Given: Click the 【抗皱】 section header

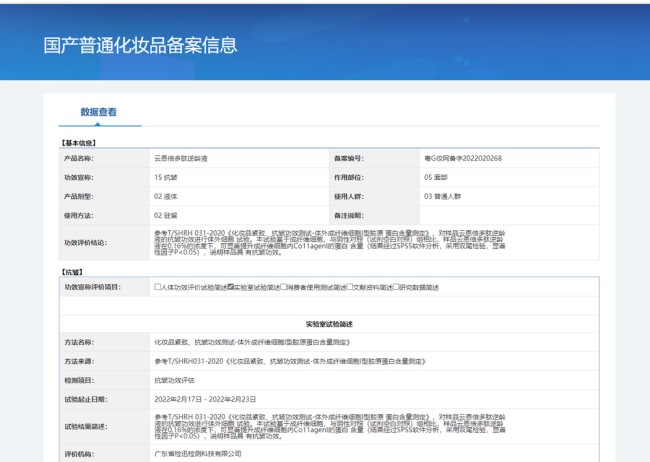Looking at the screenshot, I should pyautogui.click(x=70, y=271).
